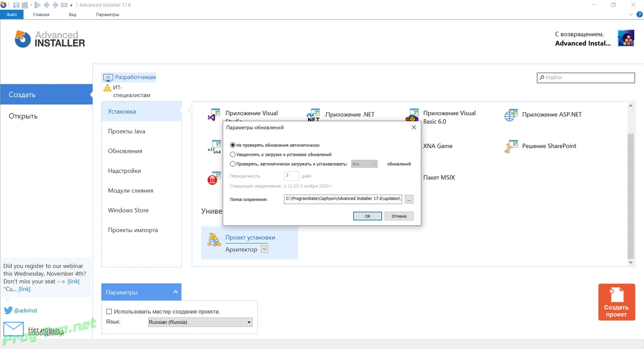Click Отмена in the update settings dialog

coord(399,216)
